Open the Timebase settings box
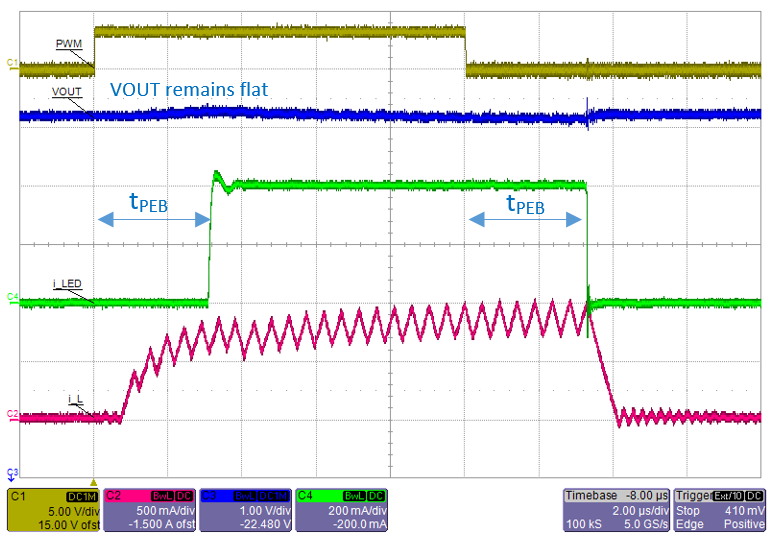 pos(612,508)
